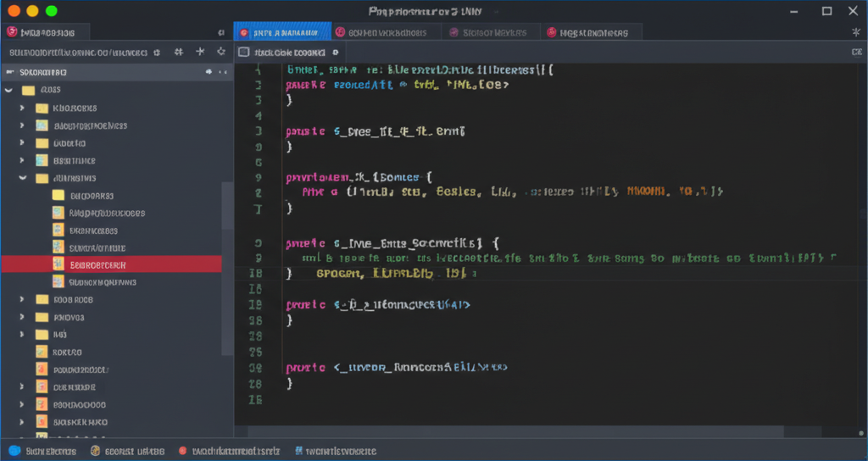The height and width of the screenshot is (461, 868).
Task: Click the red icon on the sidebar panel tab
Action: 12,32
